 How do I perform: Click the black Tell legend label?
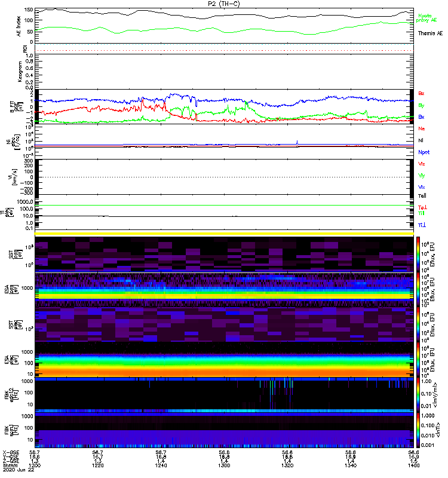(422, 196)
